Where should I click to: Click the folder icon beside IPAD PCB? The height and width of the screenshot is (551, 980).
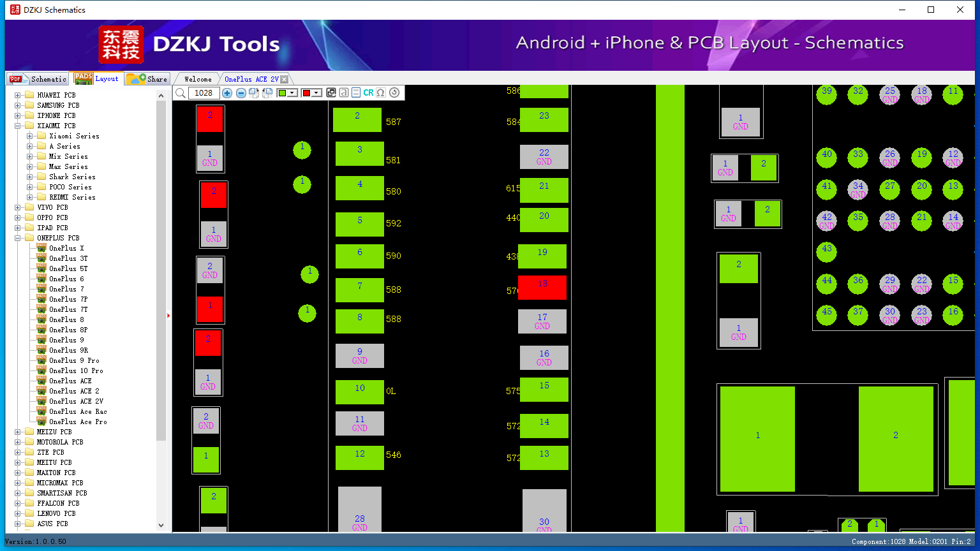coord(29,228)
